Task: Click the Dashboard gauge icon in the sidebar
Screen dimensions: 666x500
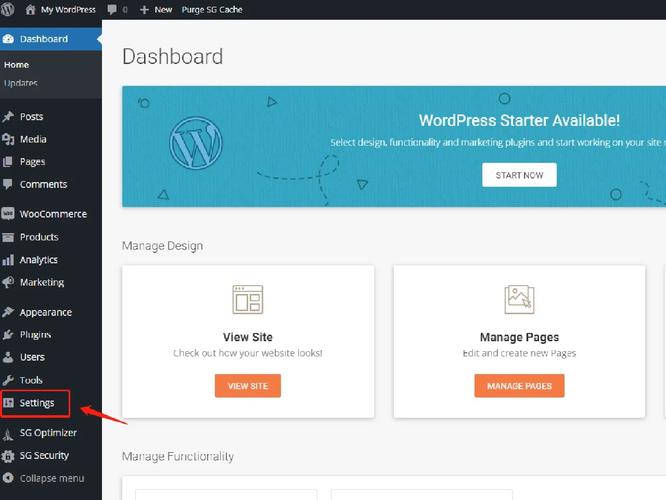Action: pyautogui.click(x=8, y=39)
